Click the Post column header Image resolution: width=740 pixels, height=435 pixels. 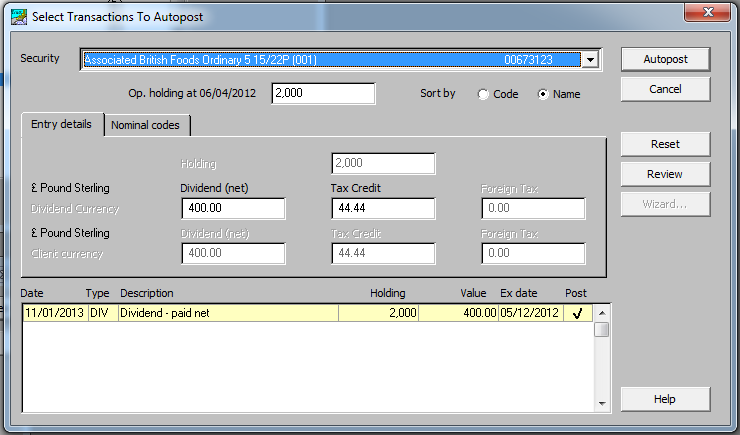(x=576, y=293)
